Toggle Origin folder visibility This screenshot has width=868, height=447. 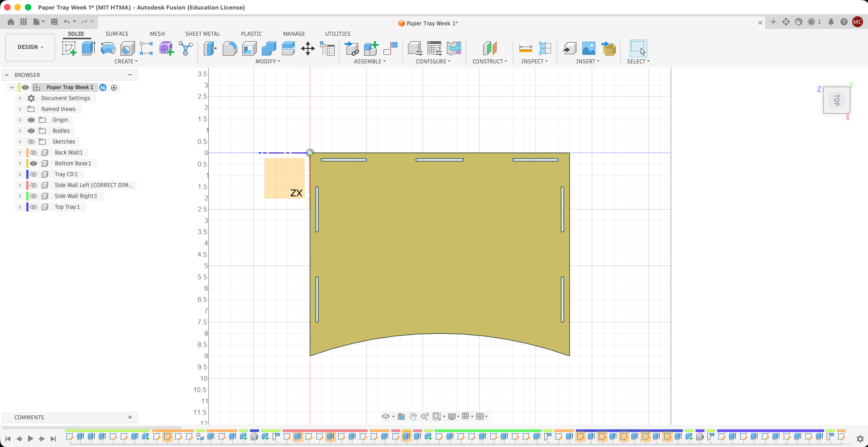(x=31, y=120)
